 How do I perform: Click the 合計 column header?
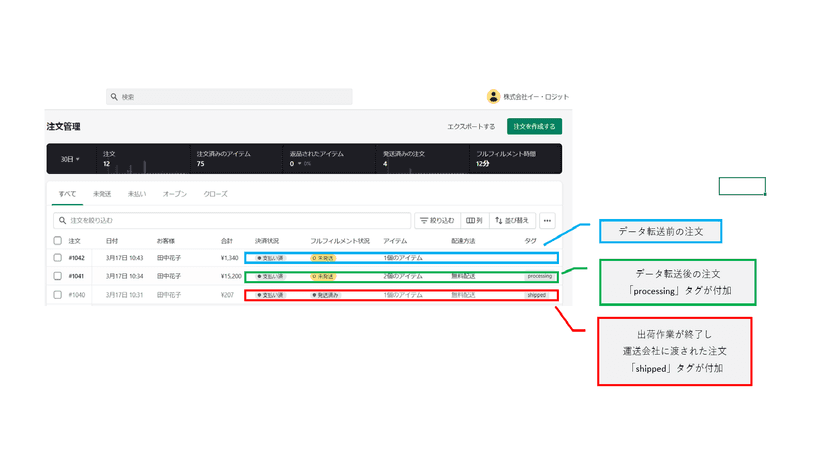227,241
